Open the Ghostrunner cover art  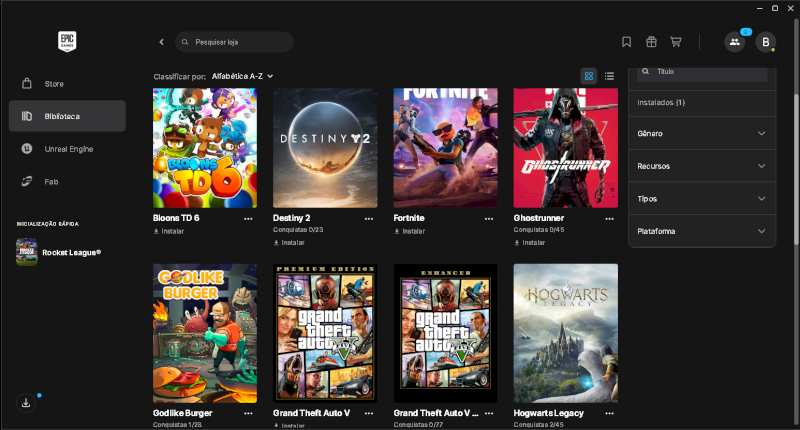tap(566, 148)
